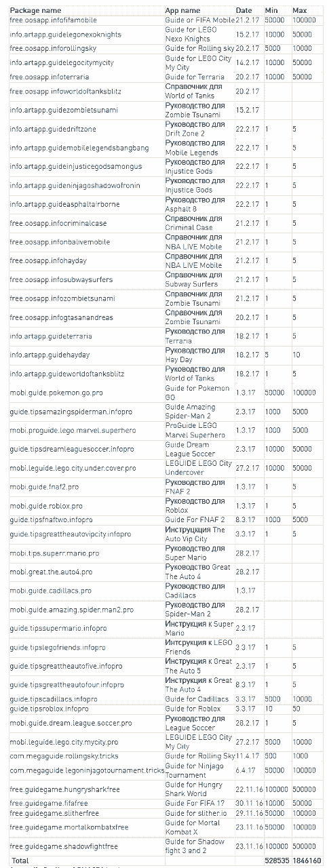This screenshot has height=868, width=327.
Task: Click the Min column header
Action: (271, 11)
